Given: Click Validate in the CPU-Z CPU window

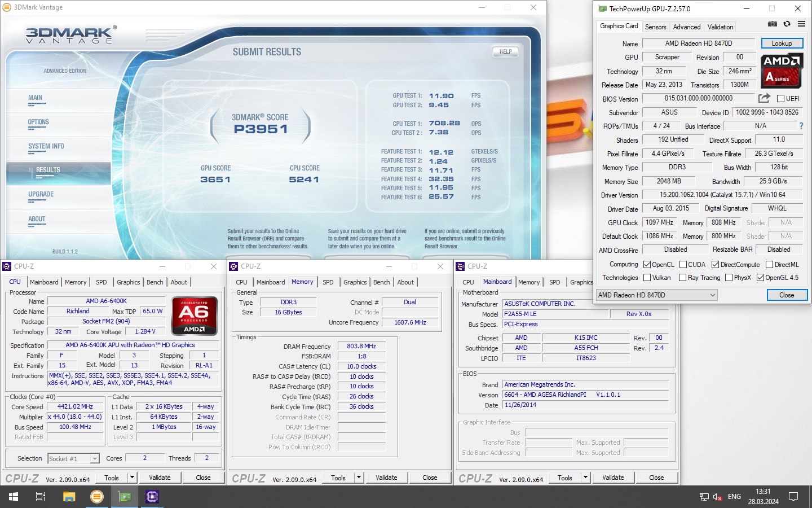Looking at the screenshot, I should click(x=160, y=478).
